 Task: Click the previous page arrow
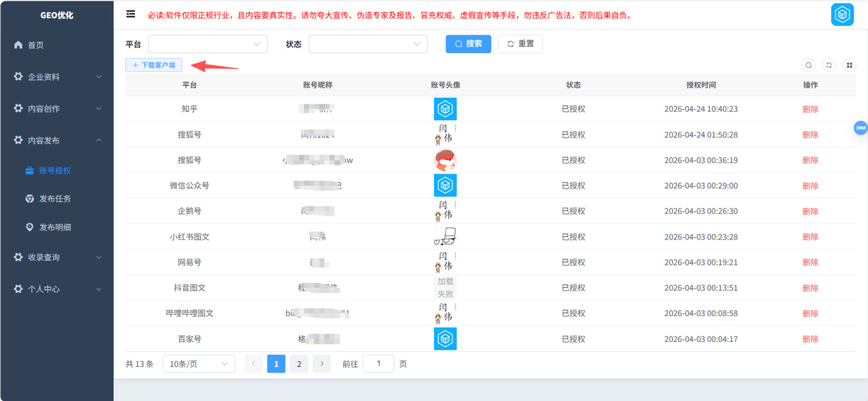pyautogui.click(x=254, y=364)
